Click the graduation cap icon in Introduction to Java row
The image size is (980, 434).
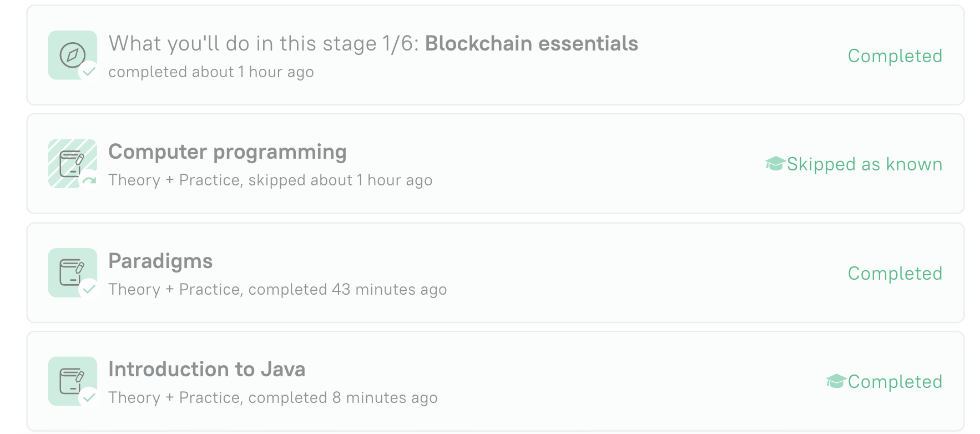point(836,381)
